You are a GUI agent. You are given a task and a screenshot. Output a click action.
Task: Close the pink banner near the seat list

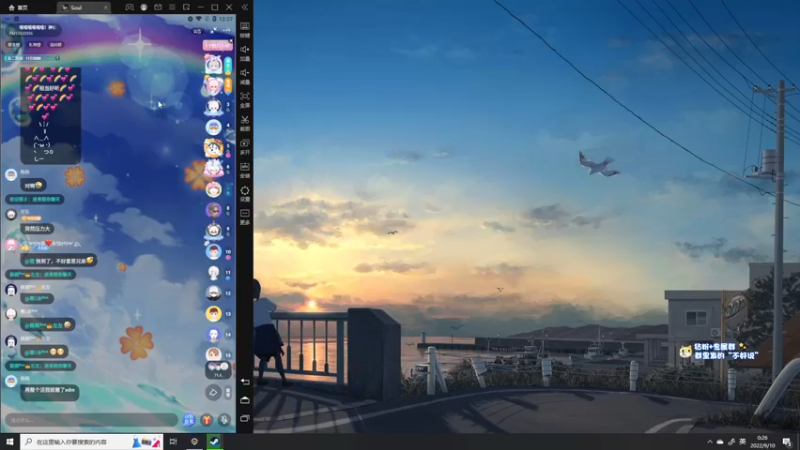point(231,40)
